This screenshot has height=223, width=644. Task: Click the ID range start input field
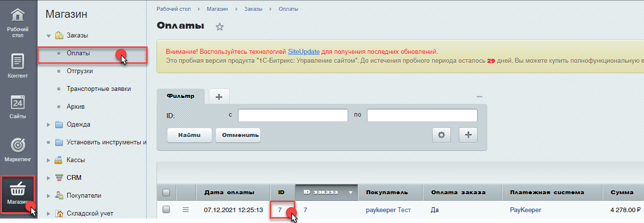click(x=293, y=115)
